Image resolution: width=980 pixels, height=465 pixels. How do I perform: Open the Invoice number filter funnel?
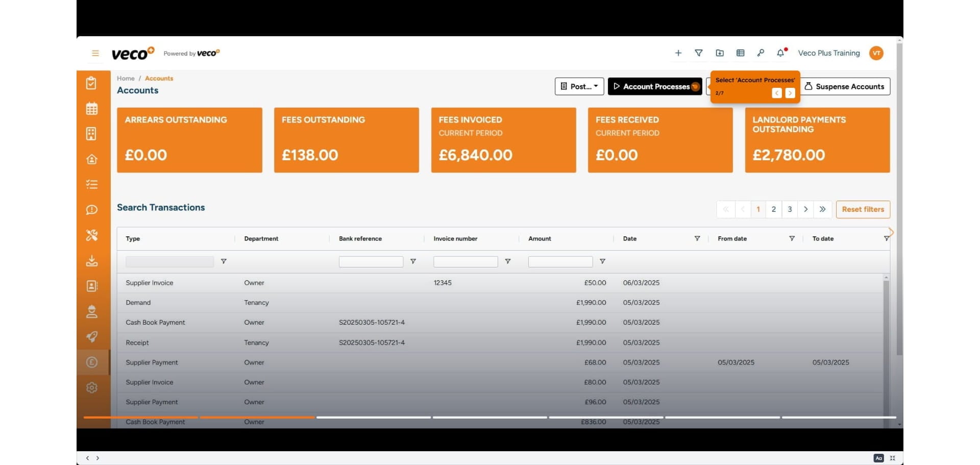tap(508, 261)
